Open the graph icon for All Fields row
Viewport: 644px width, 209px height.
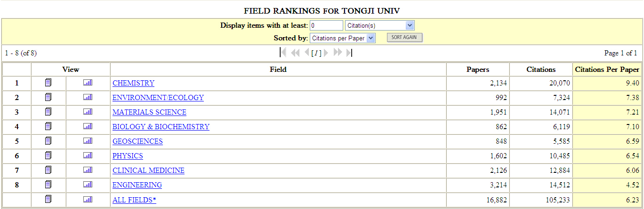pos(88,199)
